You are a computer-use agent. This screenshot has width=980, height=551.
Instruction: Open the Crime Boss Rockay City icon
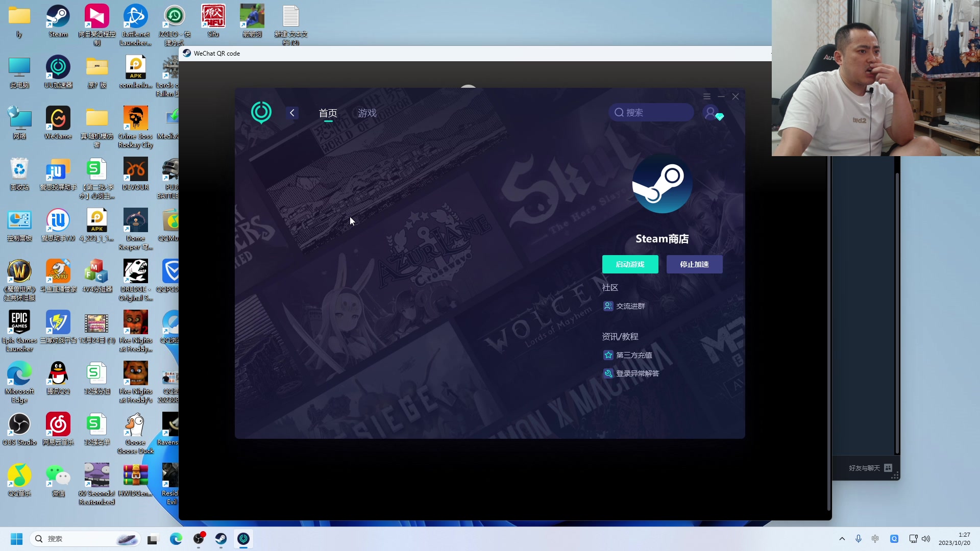tap(135, 127)
